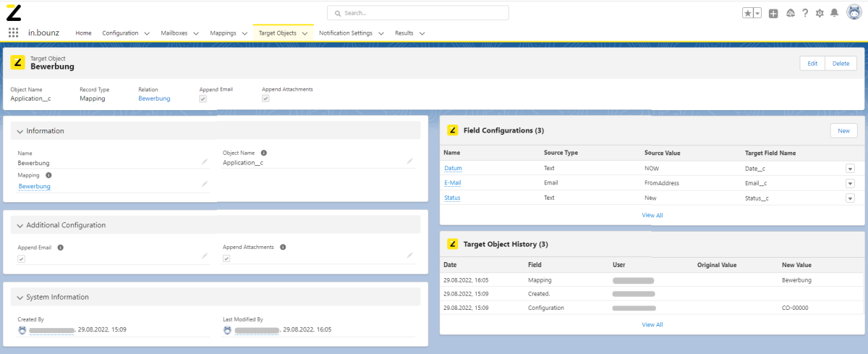
Task: Open the global actions plus icon
Action: tap(773, 13)
